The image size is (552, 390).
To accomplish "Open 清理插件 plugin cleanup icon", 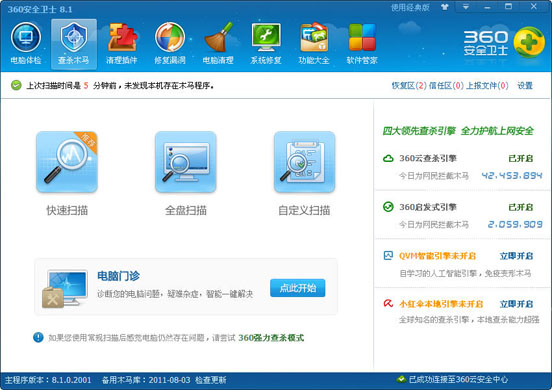I will [x=122, y=38].
